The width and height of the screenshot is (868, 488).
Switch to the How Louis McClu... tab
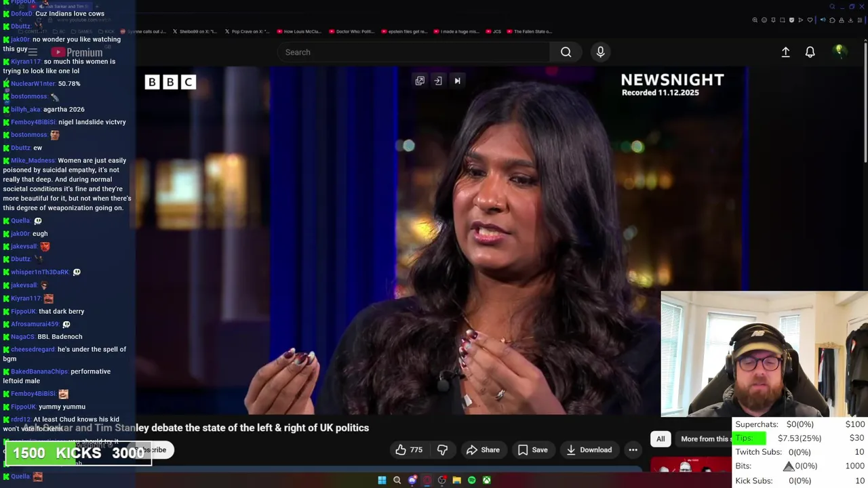click(x=299, y=31)
